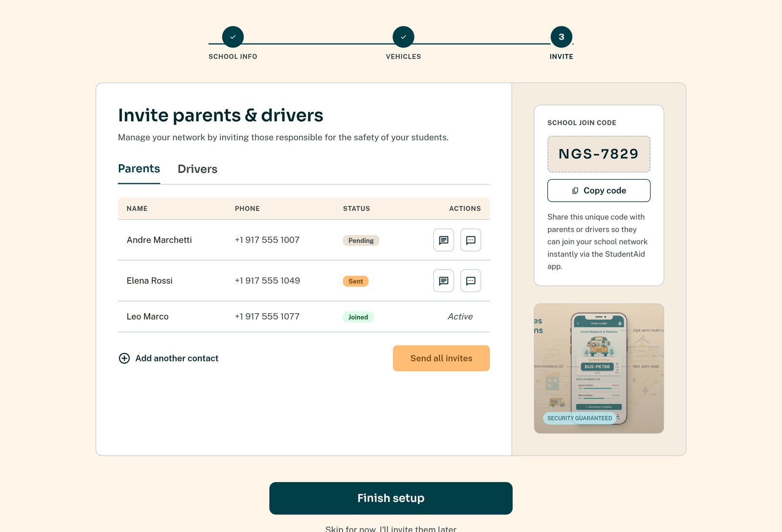Open chat bubble icon for Andre Marchetti
Screen dimensions: 782x532
tap(471, 240)
